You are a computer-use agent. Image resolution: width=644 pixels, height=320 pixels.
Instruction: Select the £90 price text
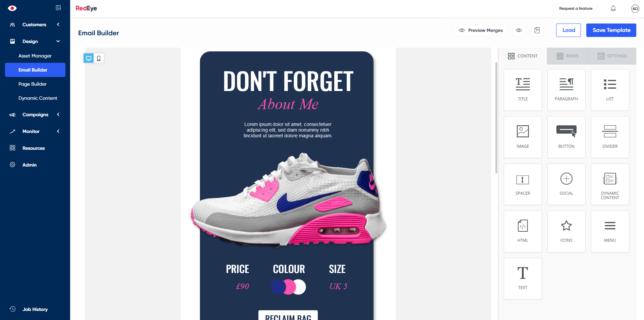(x=242, y=286)
